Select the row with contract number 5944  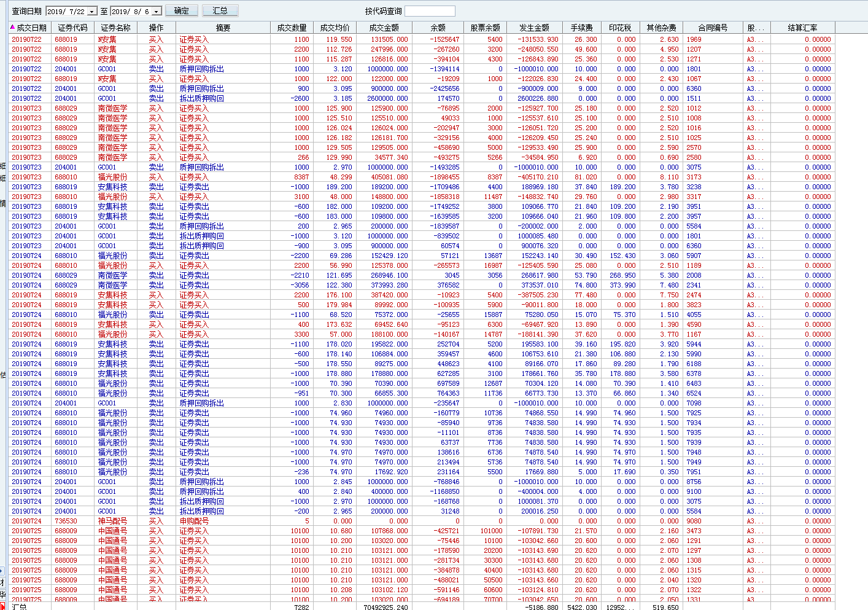click(422, 344)
